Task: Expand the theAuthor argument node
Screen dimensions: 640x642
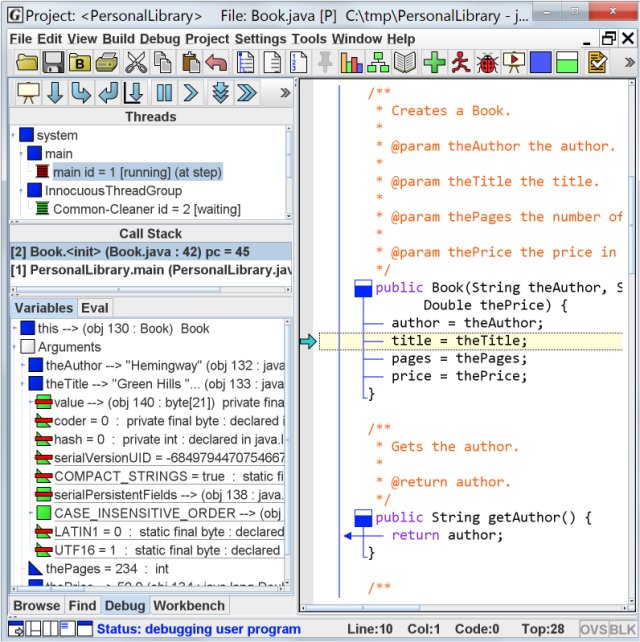Action: pos(23,365)
